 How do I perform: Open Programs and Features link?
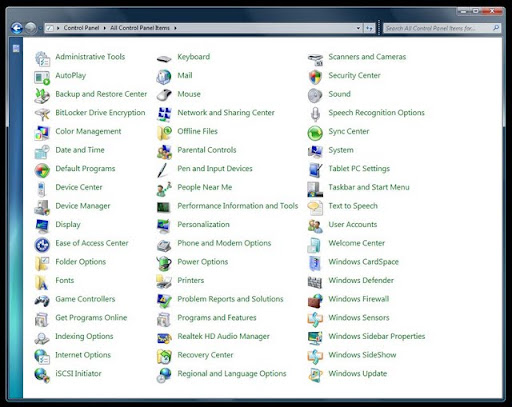click(217, 318)
